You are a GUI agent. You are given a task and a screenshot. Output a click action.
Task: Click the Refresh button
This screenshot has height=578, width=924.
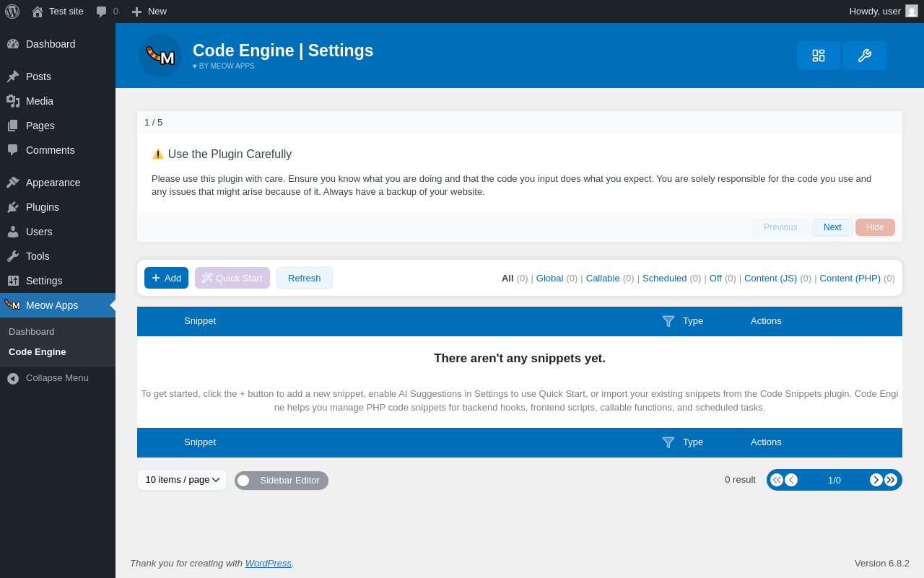pyautogui.click(x=304, y=278)
